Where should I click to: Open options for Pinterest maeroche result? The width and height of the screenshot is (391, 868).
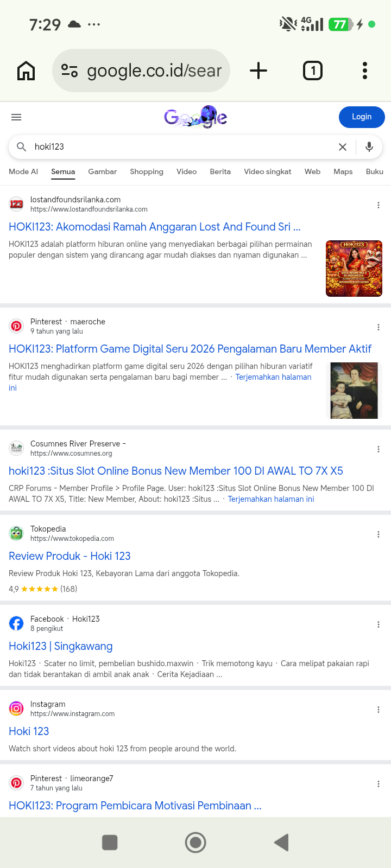pos(379,327)
